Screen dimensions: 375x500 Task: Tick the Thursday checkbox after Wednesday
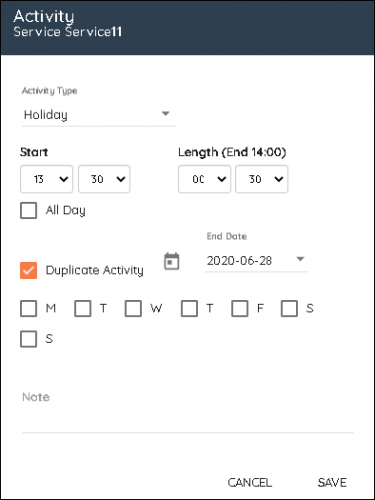pos(189,308)
